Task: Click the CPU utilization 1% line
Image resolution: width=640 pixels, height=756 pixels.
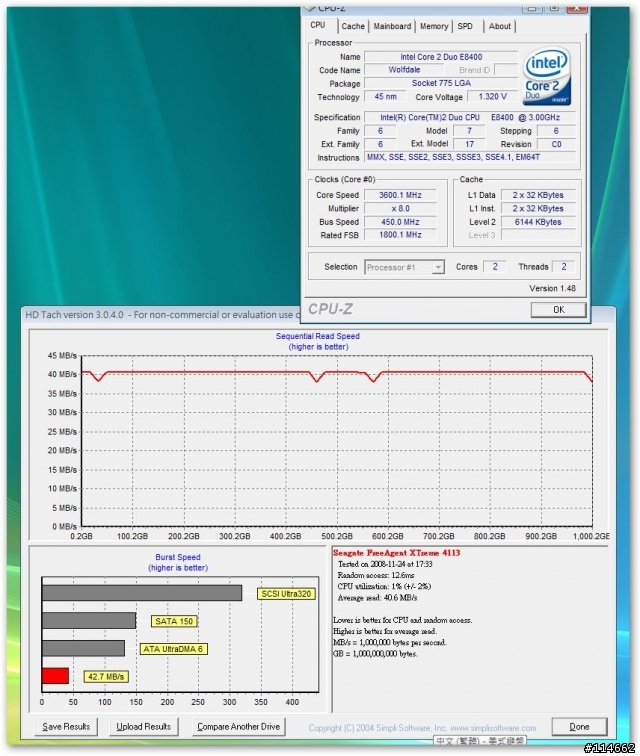Action: point(384,586)
